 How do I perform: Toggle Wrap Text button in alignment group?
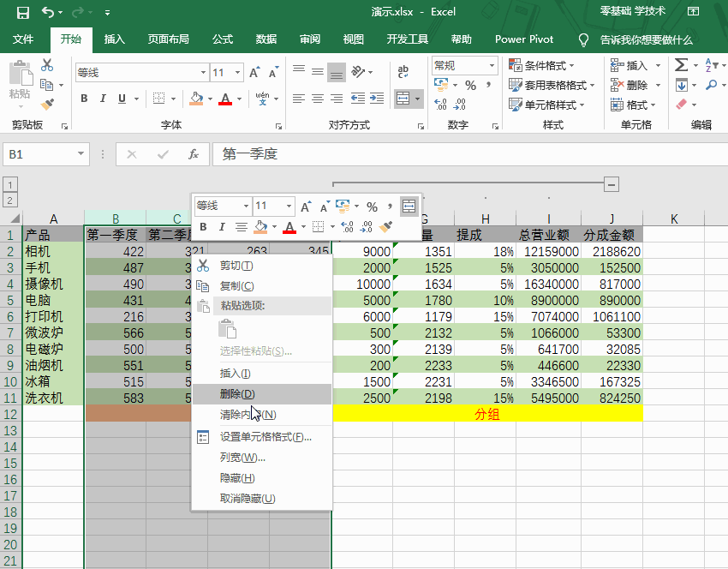coord(403,72)
